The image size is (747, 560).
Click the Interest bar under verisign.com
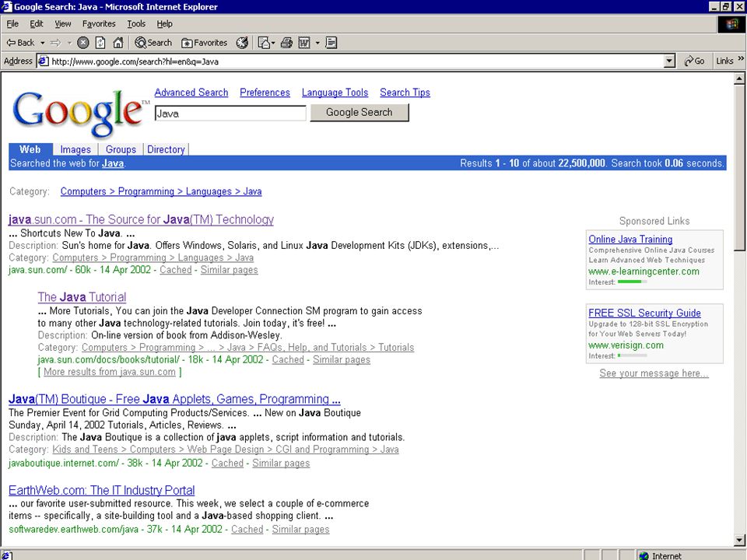(x=632, y=355)
